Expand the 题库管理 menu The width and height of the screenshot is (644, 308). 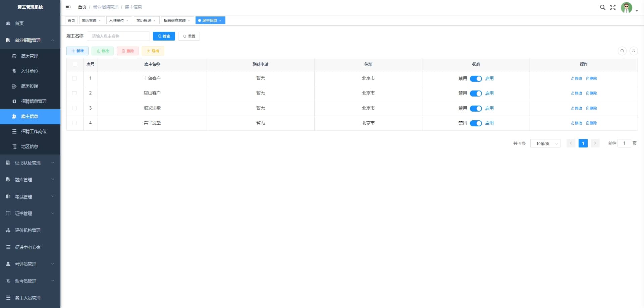click(x=30, y=180)
